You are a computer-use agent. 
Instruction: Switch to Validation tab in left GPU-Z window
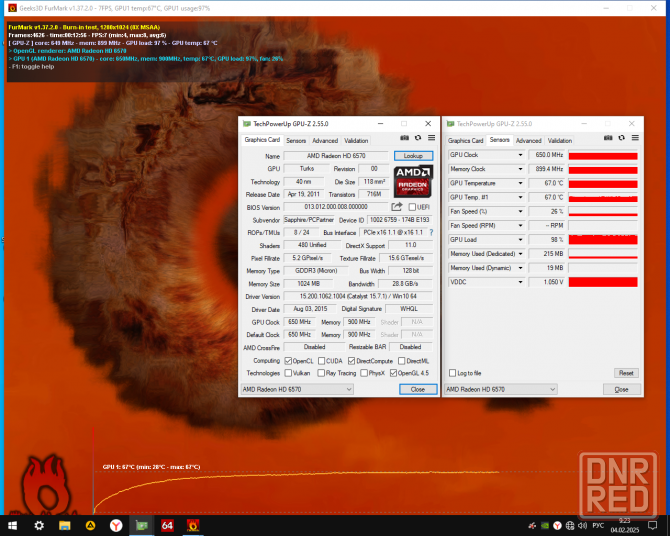(x=356, y=140)
